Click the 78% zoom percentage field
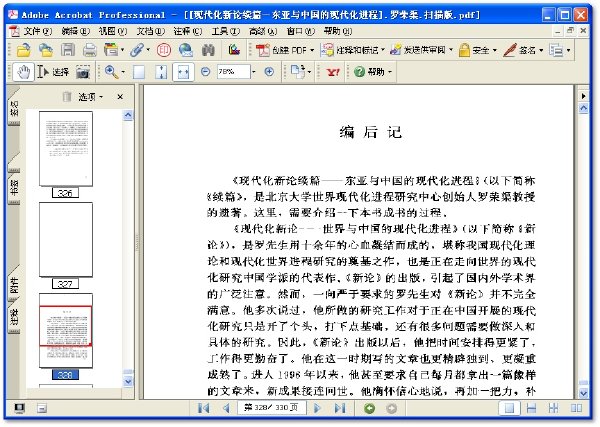Screen dimensions: 600x427 pos(234,72)
